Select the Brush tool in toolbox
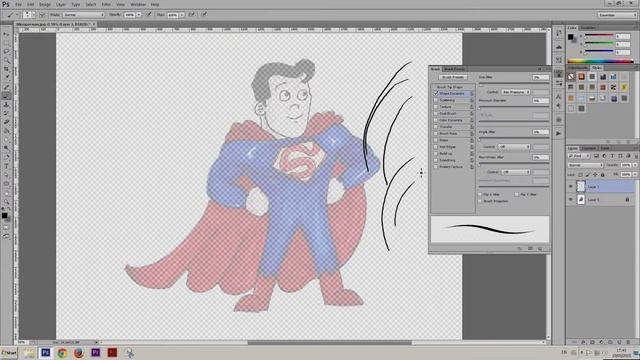This screenshot has height=360, width=640. (x=6, y=96)
